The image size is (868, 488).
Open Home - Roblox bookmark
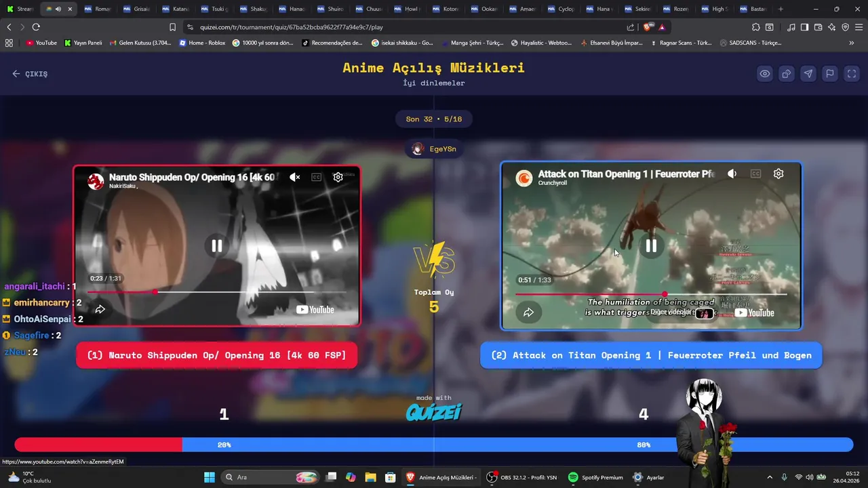click(202, 43)
